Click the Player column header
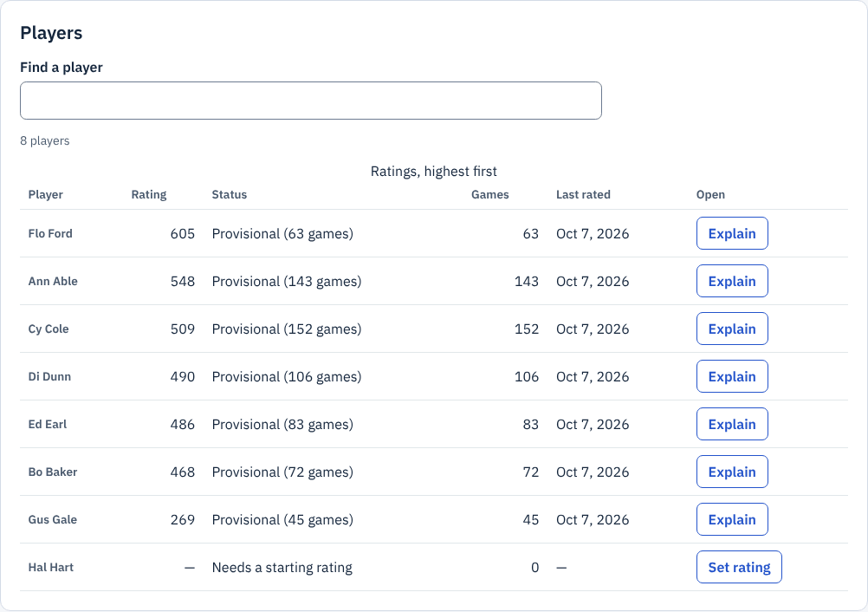Viewport: 868px width, 612px height. tap(46, 194)
